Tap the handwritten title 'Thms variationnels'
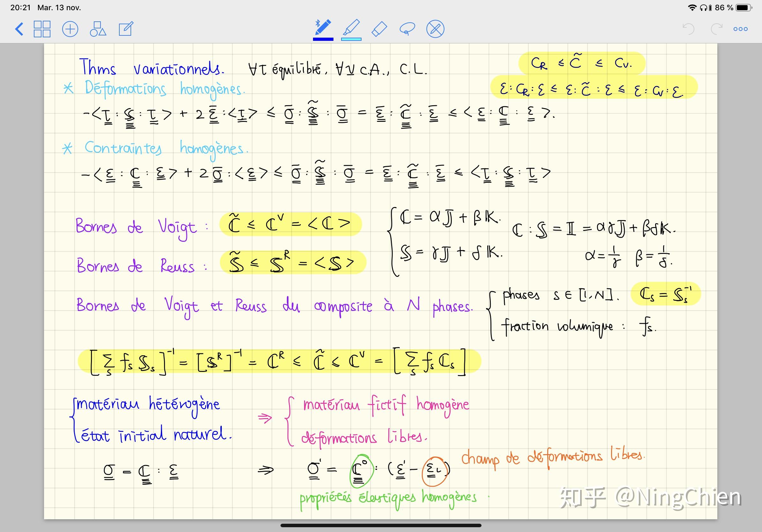 [x=152, y=67]
